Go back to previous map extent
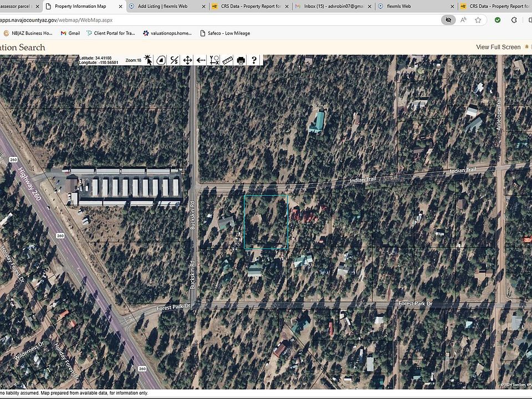This screenshot has height=399, width=532. click(x=201, y=60)
